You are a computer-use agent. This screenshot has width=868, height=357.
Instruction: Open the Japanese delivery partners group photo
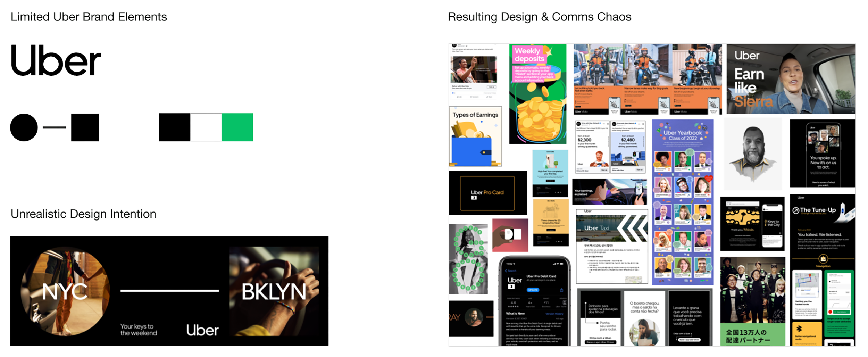(752, 301)
